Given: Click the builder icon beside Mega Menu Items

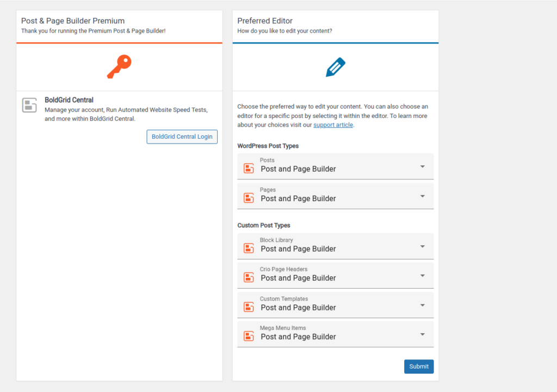Looking at the screenshot, I should (249, 337).
